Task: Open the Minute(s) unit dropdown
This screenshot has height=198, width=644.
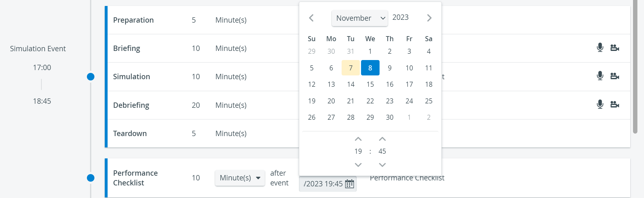Action: tap(240, 178)
